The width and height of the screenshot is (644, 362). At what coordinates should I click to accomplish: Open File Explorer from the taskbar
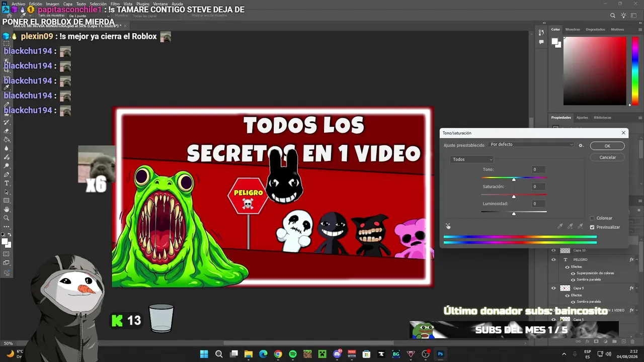coord(249,354)
